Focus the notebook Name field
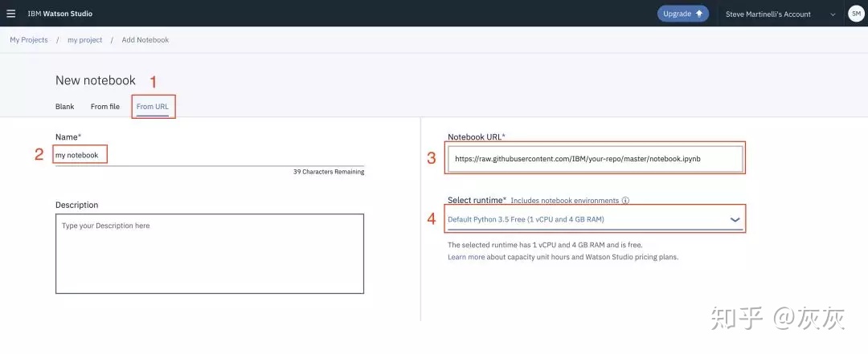Screen dimensions: 868x354 [x=210, y=156]
